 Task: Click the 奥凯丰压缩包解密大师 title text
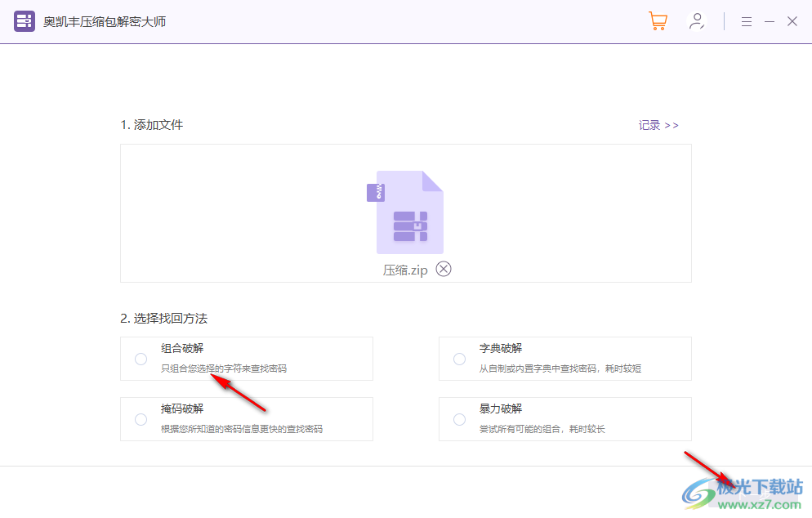coord(105,22)
